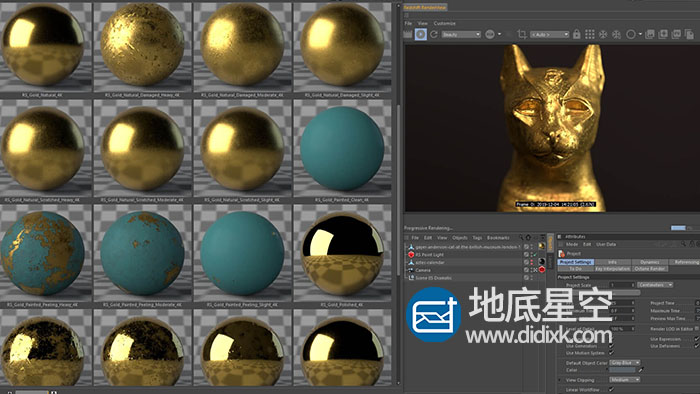The image size is (700, 394).
Task: Click the red Redshift camera tag
Action: click(542, 270)
